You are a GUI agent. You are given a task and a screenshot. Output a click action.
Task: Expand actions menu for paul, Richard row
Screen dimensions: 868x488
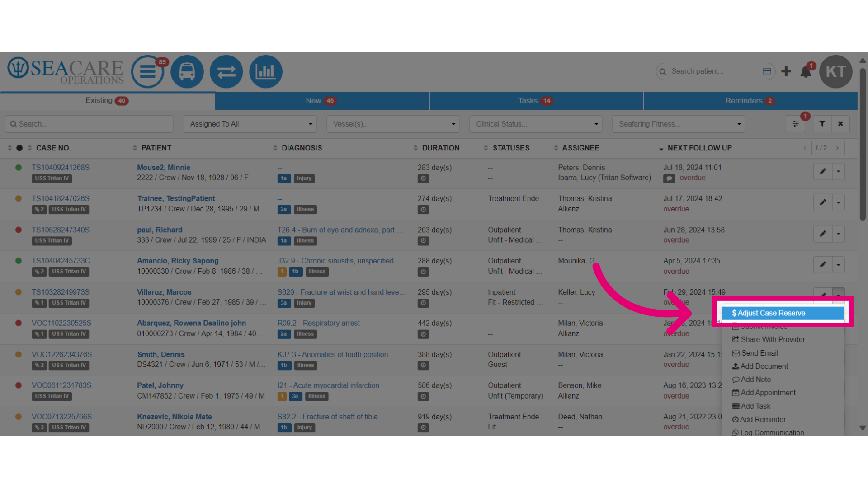tap(838, 234)
